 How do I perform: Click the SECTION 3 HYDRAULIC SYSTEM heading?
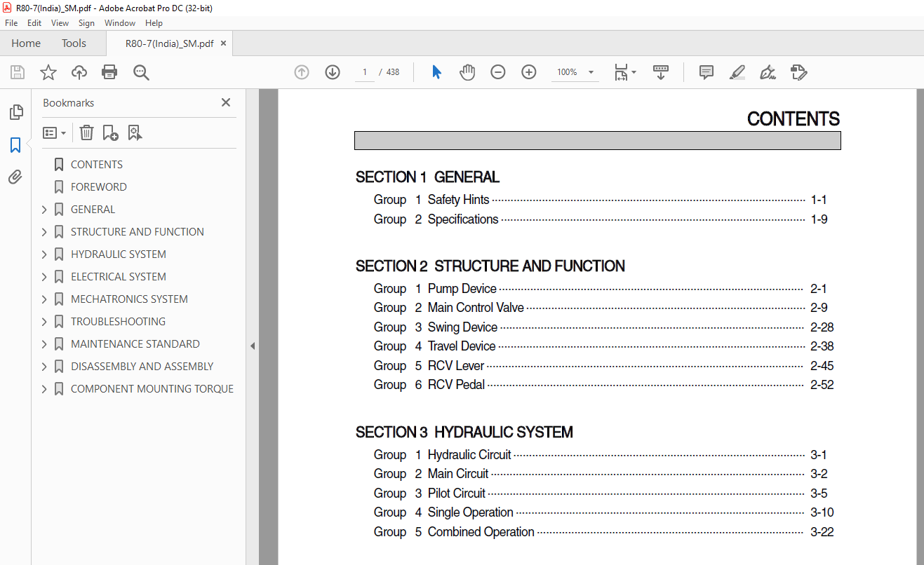coord(464,433)
